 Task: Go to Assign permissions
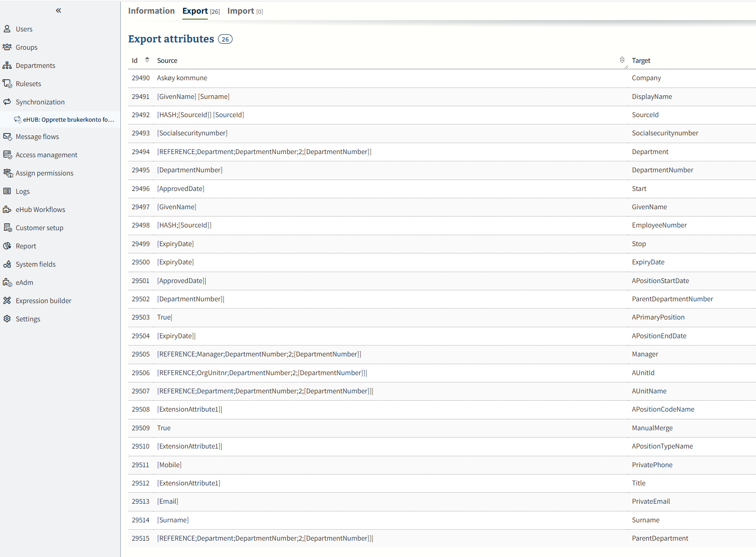tap(44, 173)
